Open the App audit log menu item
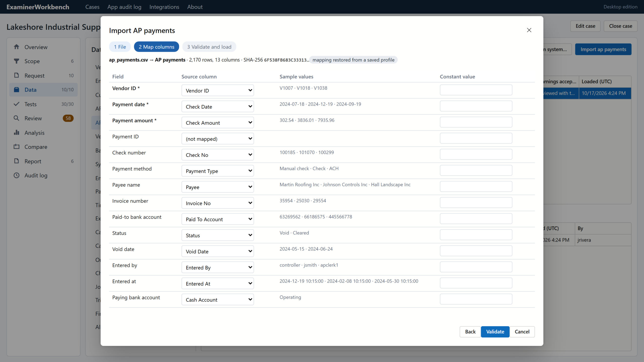The width and height of the screenshot is (644, 362). coord(124,7)
